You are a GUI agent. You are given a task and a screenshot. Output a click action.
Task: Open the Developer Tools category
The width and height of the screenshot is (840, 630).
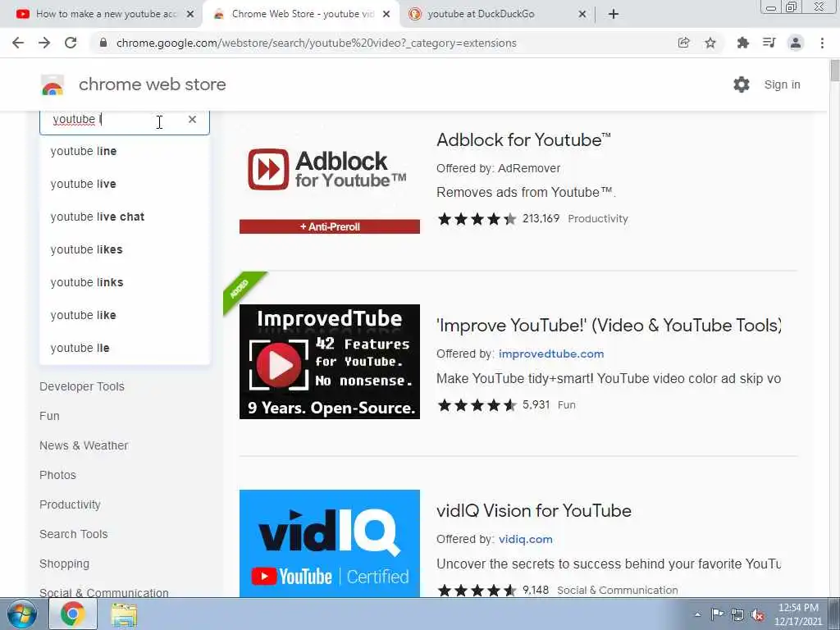(82, 386)
